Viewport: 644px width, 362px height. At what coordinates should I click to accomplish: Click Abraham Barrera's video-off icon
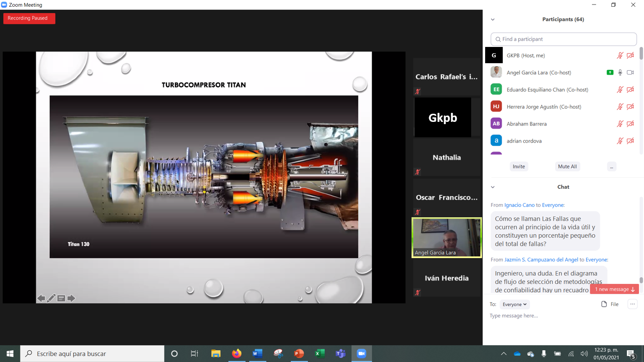coord(630,124)
